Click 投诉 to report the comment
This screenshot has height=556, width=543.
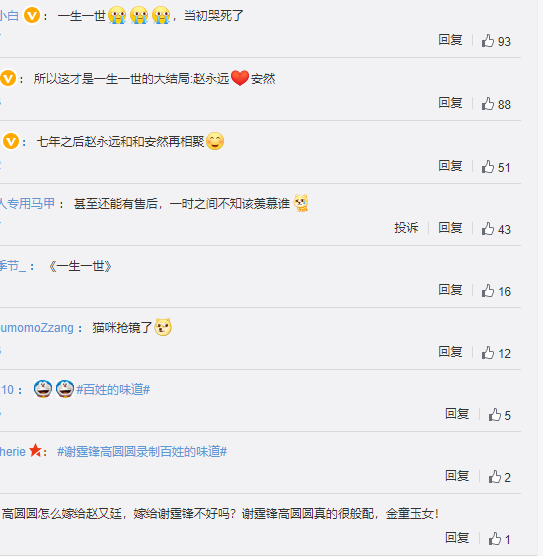click(x=406, y=228)
